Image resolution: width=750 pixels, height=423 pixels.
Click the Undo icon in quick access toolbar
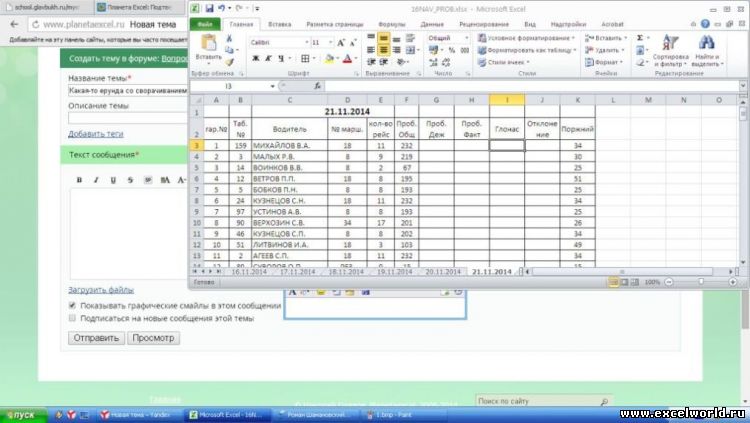coord(221,8)
